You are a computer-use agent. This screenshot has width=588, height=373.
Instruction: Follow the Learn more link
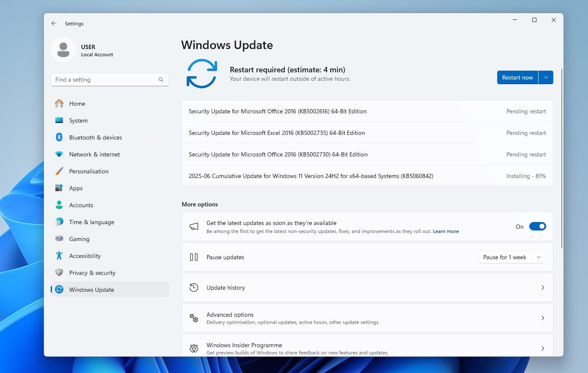[x=446, y=231]
